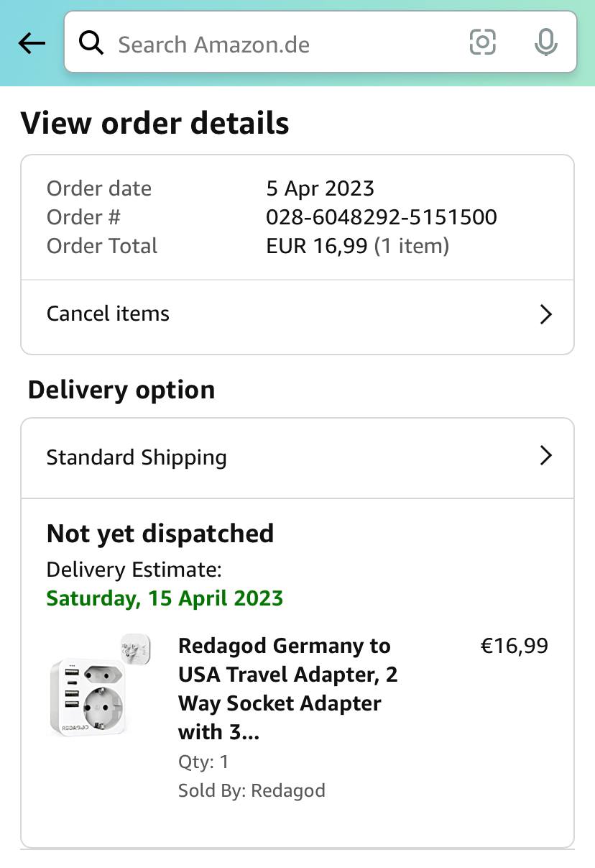Open the travel adapter product thumbnail
Screen dimensions: 595x868
click(x=99, y=685)
